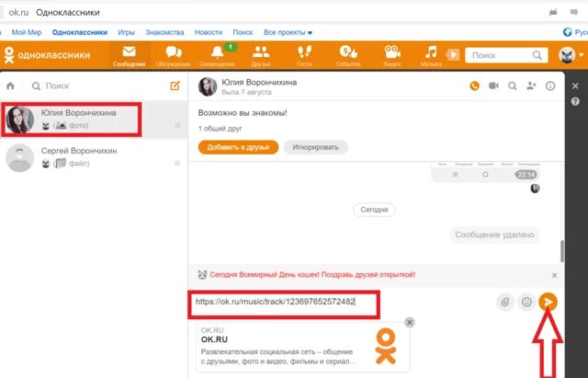Create a new message with pencil icon
The width and height of the screenshot is (588, 378).
[x=175, y=86]
